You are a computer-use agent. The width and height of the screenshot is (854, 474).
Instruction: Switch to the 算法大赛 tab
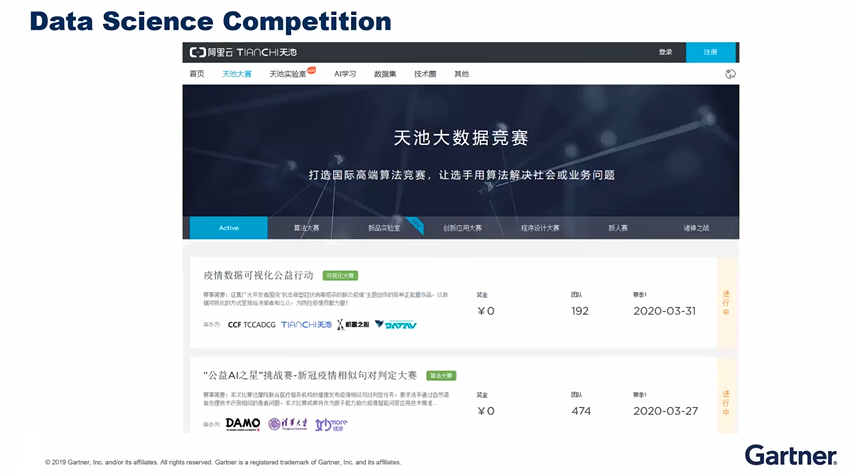306,228
